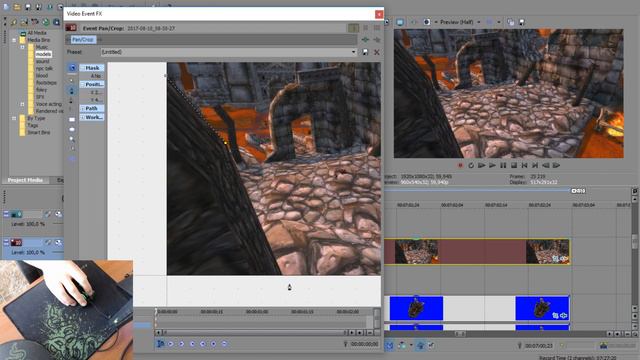Image resolution: width=640 pixels, height=360 pixels.
Task: Delete the current Pan/Crop preset
Action: [x=377, y=52]
